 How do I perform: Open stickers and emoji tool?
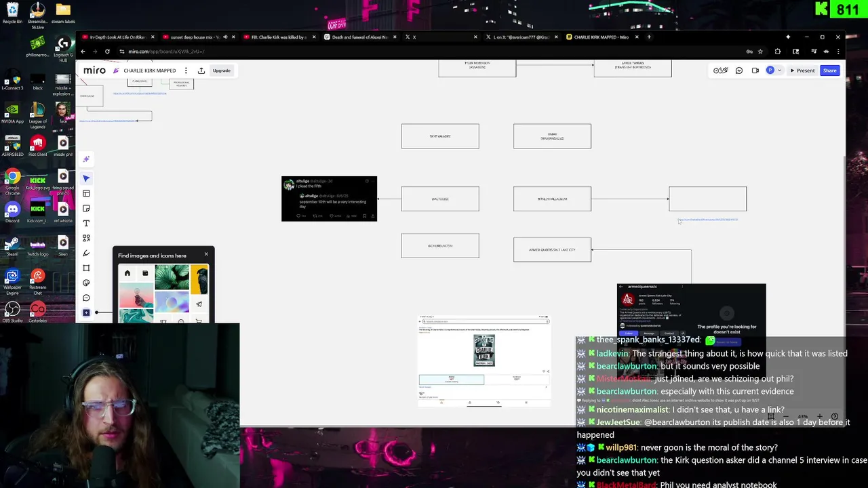[86, 283]
